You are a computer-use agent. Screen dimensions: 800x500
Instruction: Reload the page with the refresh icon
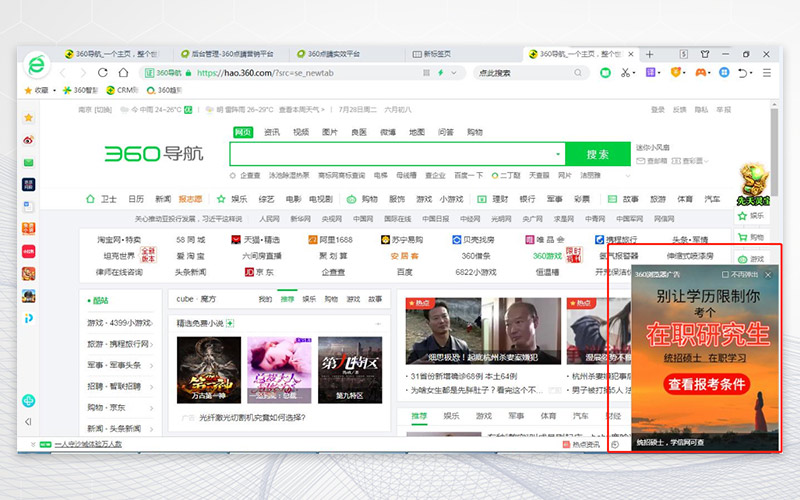click(103, 72)
